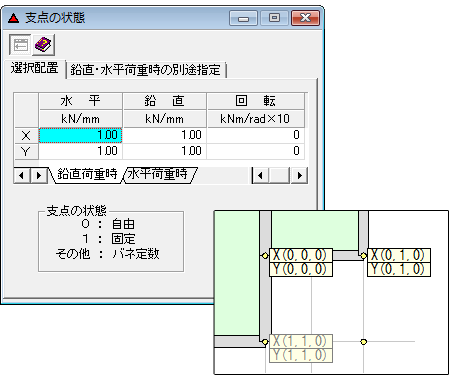
Task: Click the yellow node beside X(0, 1, 0)
Action: coord(363,256)
